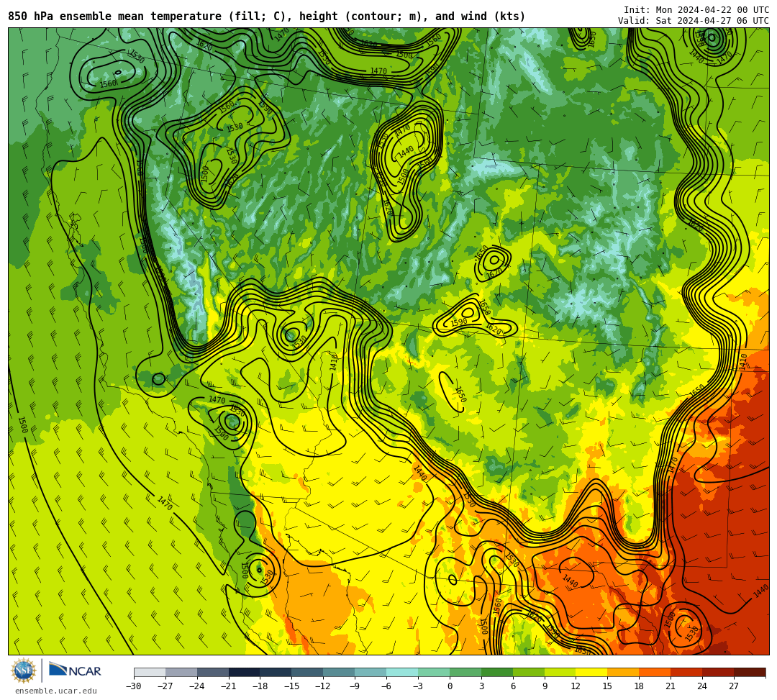The image size is (777, 700).
Task: Pick the dark red swatch between 24 and 27
Action: point(719,672)
